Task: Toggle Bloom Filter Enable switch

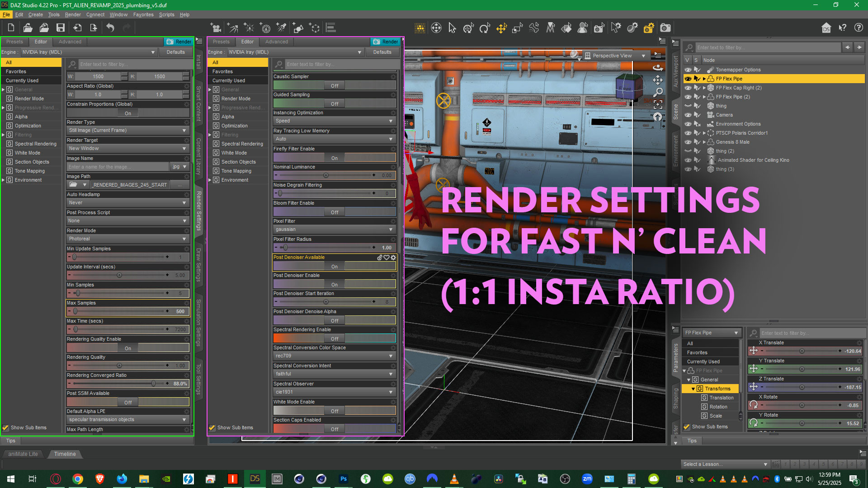Action: click(335, 212)
